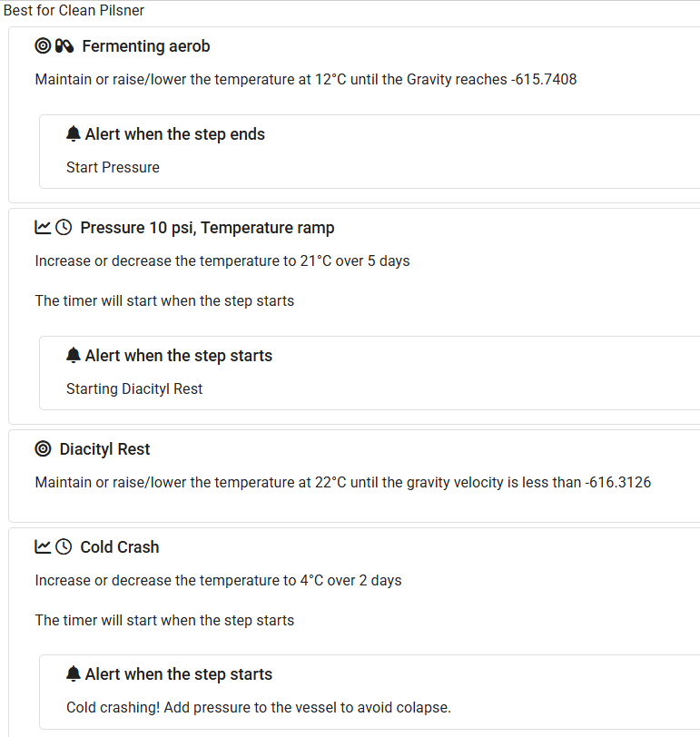
Task: Click the clock icon beside Pressure 10 psi
Action: tap(64, 227)
